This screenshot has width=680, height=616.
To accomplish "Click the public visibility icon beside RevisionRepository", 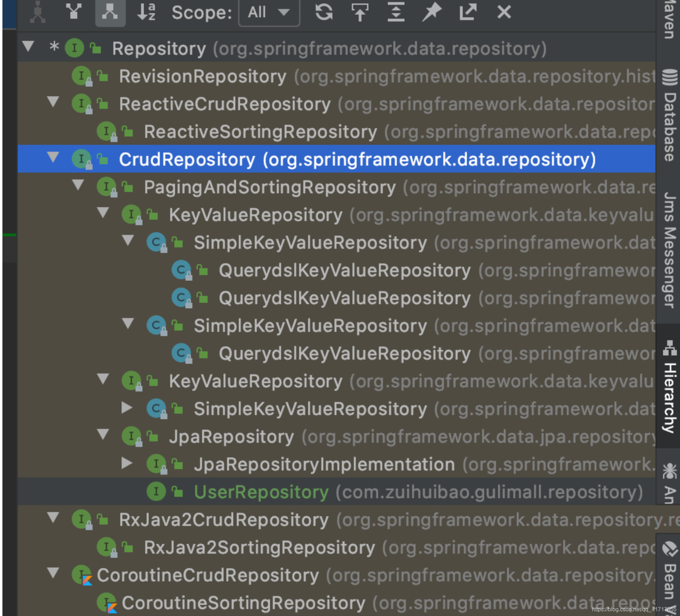I will (103, 76).
